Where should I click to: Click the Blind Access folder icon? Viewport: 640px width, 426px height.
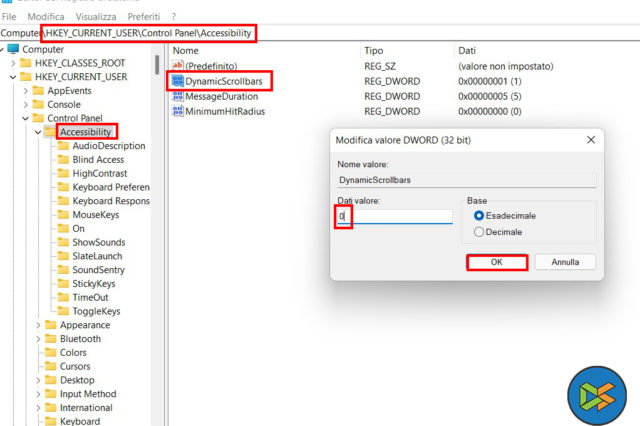click(63, 160)
